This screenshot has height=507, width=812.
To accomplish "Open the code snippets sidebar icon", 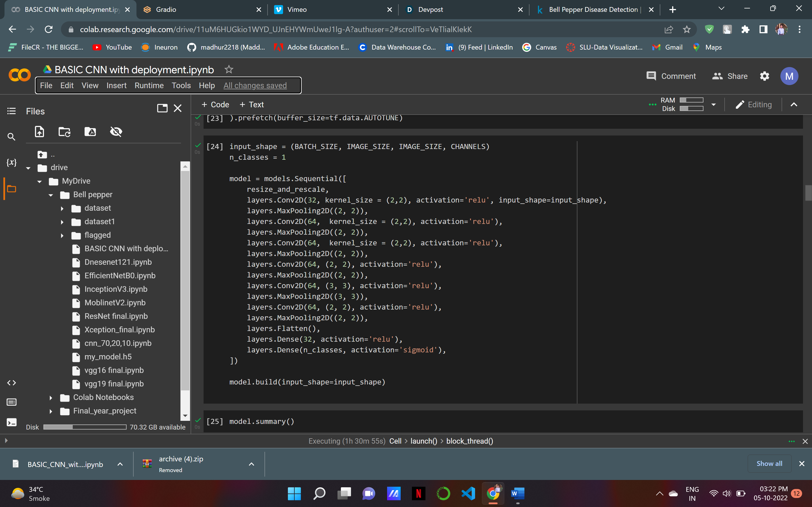I will tap(11, 383).
